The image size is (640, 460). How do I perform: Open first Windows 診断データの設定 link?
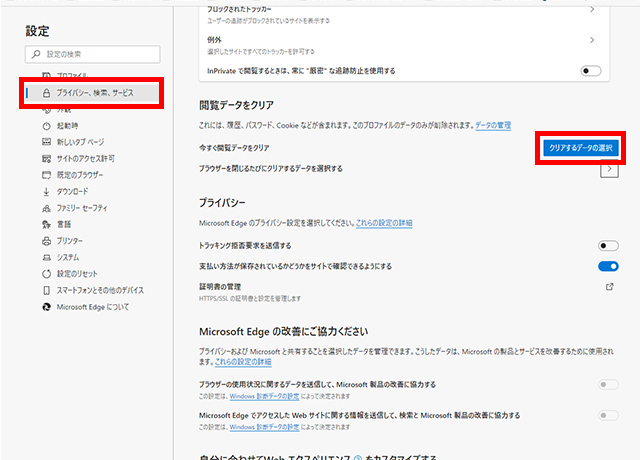coord(264,396)
